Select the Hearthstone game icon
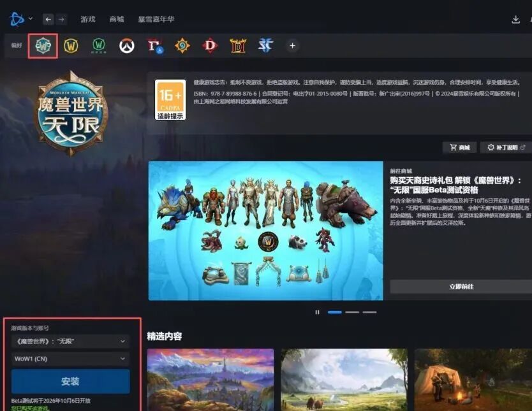 tap(182, 46)
